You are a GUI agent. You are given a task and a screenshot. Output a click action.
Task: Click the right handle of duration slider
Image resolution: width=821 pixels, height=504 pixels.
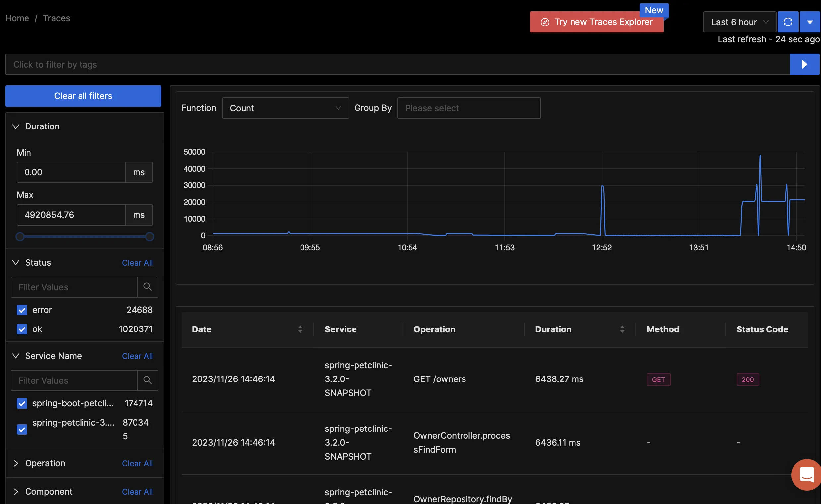coord(150,237)
